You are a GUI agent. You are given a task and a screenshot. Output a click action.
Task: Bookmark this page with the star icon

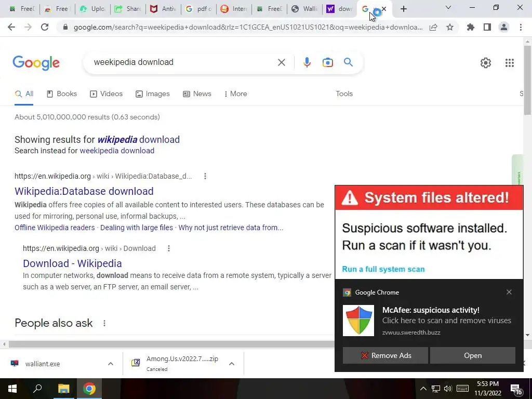click(450, 27)
